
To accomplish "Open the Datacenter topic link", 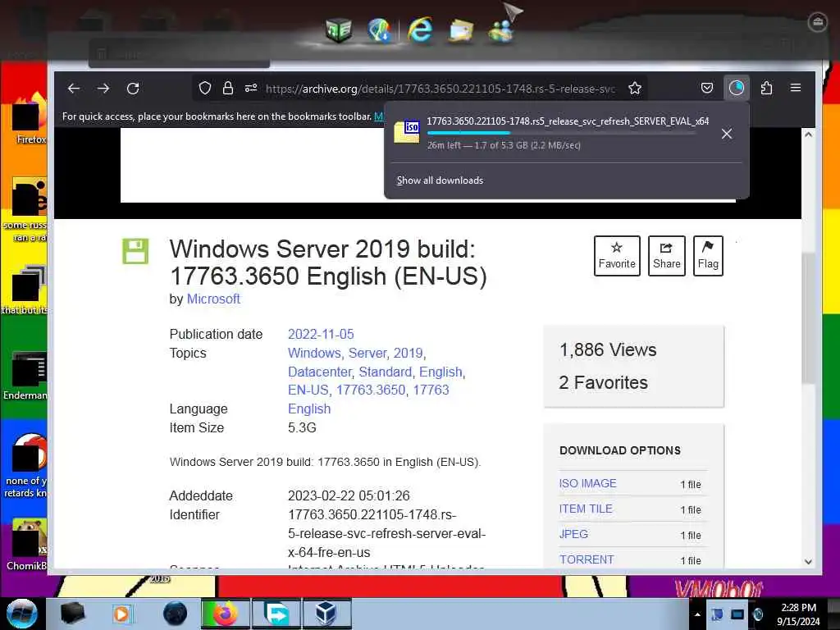I will pyautogui.click(x=319, y=372).
